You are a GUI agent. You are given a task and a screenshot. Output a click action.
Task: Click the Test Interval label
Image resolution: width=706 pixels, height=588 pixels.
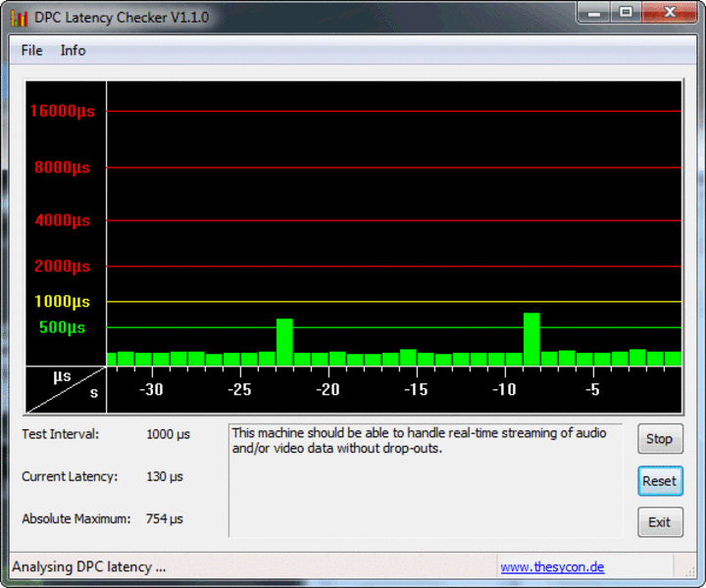pyautogui.click(x=61, y=434)
